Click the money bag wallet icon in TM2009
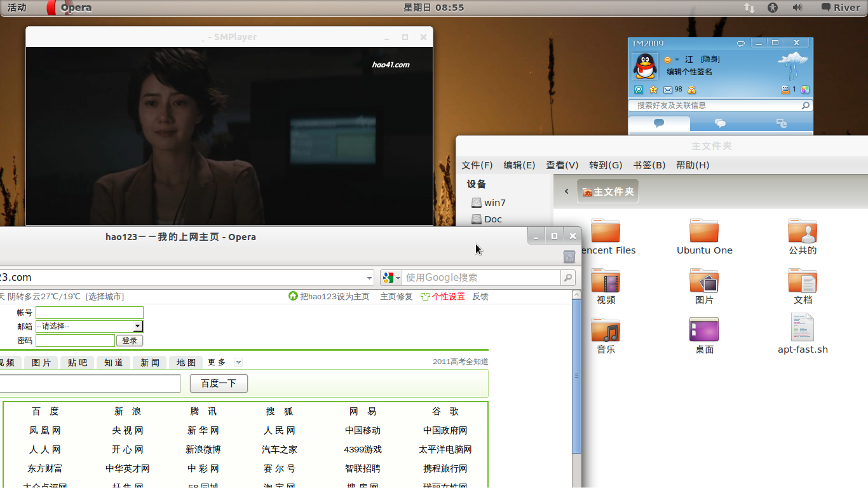Image resolution: width=868 pixels, height=488 pixels. pos(692,90)
